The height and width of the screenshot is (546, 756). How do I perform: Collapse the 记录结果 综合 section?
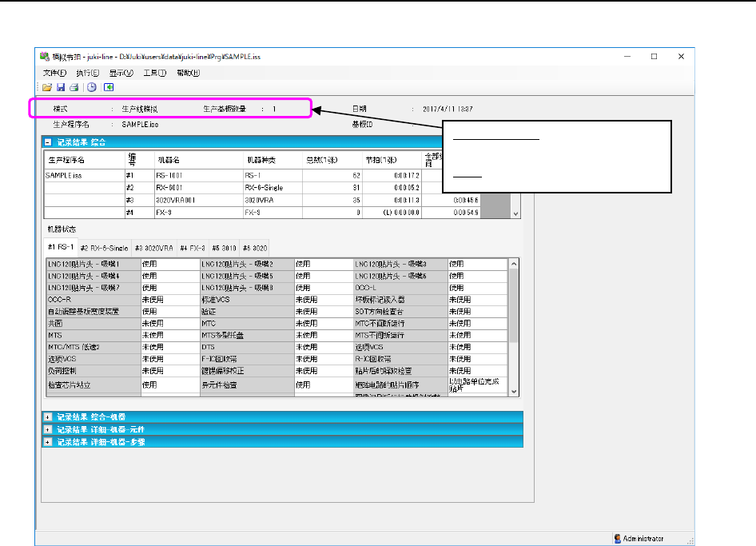(x=48, y=142)
